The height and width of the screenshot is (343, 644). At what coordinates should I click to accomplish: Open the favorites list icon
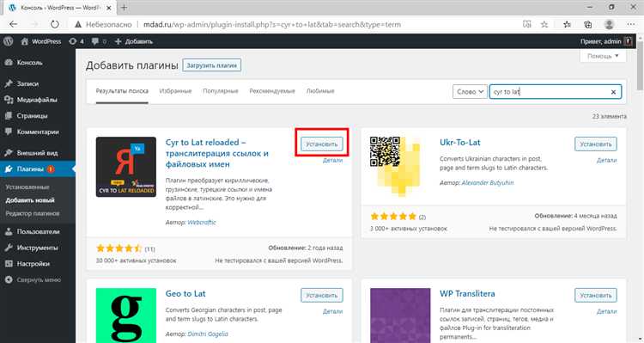(x=567, y=24)
